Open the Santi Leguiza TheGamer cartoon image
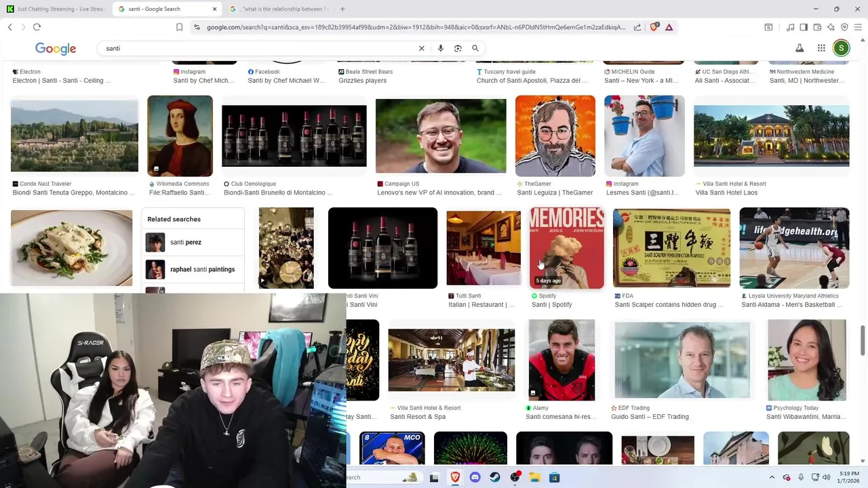The height and width of the screenshot is (488, 868). point(555,136)
